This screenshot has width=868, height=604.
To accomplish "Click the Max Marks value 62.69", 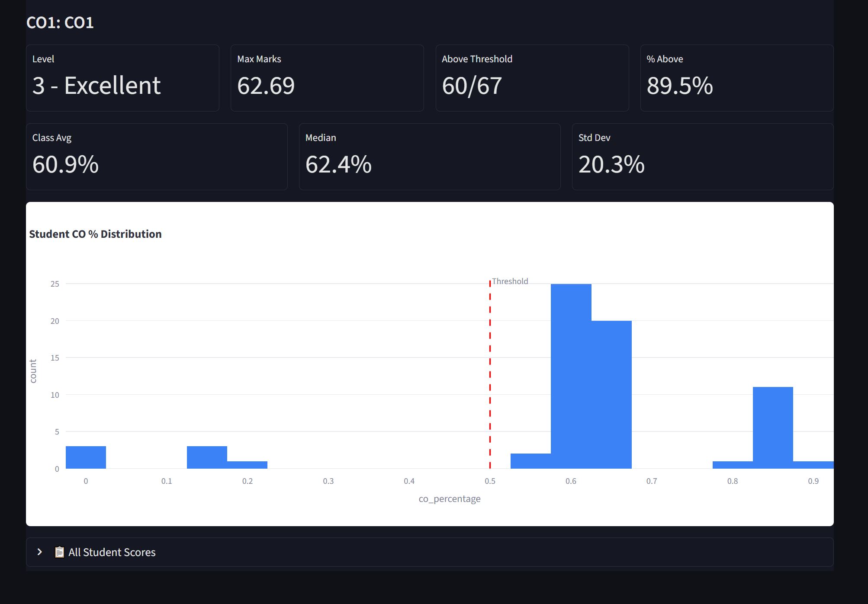I will pos(266,85).
